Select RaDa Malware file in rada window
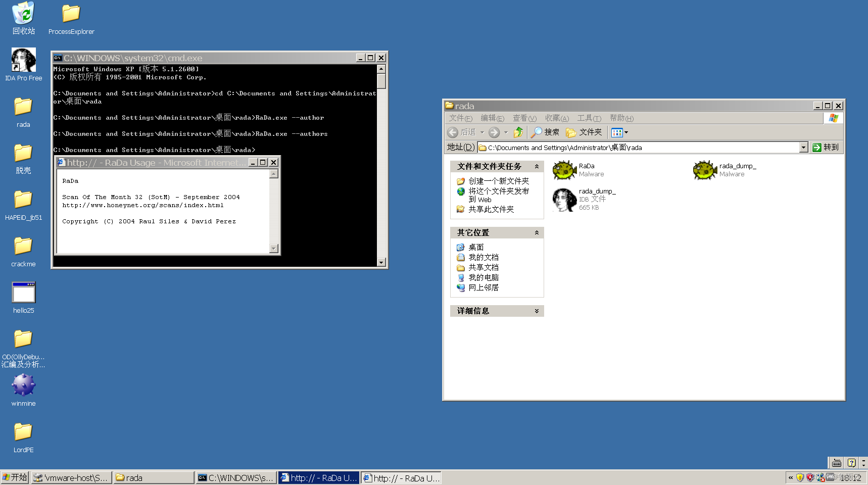This screenshot has width=868, height=485. click(x=578, y=170)
